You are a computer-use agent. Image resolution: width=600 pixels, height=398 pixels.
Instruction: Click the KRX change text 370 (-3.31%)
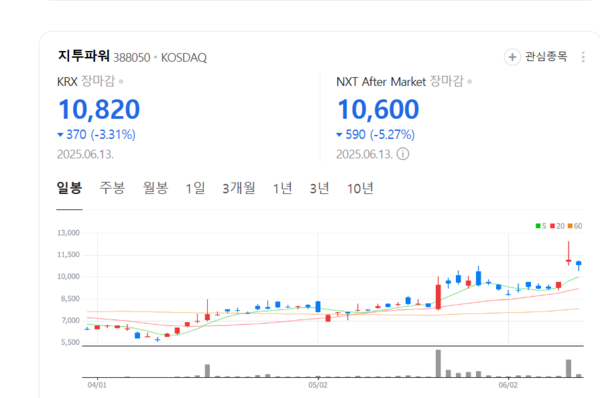pyautogui.click(x=96, y=135)
